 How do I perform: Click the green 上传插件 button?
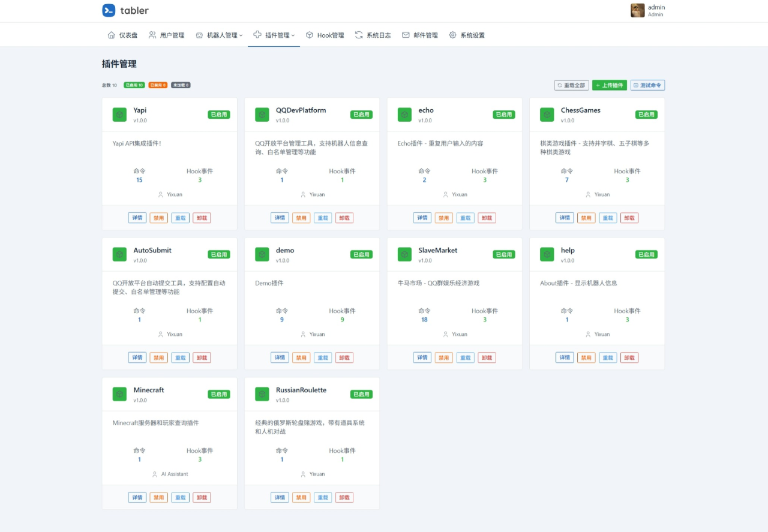click(610, 85)
